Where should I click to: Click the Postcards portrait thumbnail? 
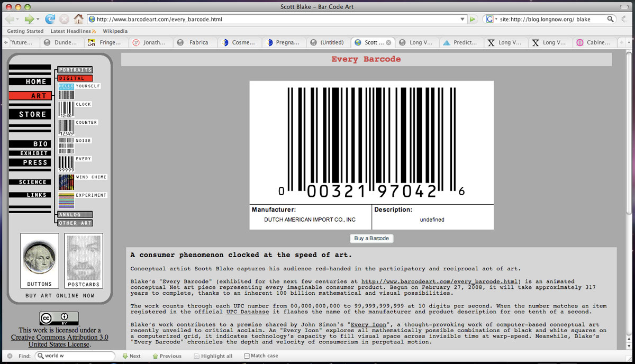click(84, 260)
